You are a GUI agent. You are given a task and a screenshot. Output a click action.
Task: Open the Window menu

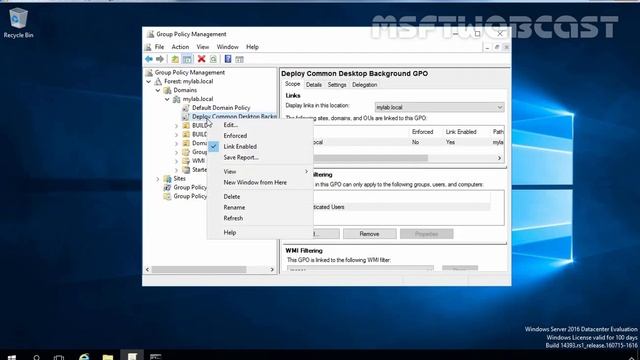click(x=227, y=47)
